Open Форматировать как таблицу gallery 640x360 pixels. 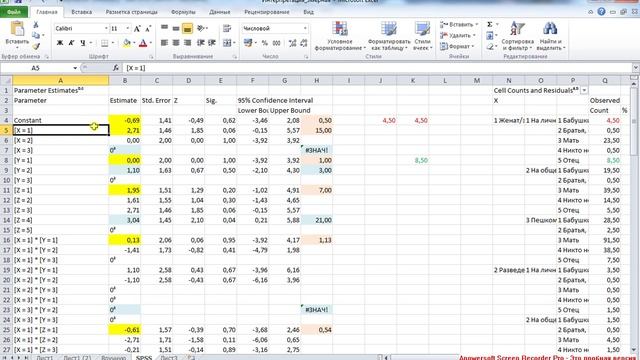tap(389, 36)
